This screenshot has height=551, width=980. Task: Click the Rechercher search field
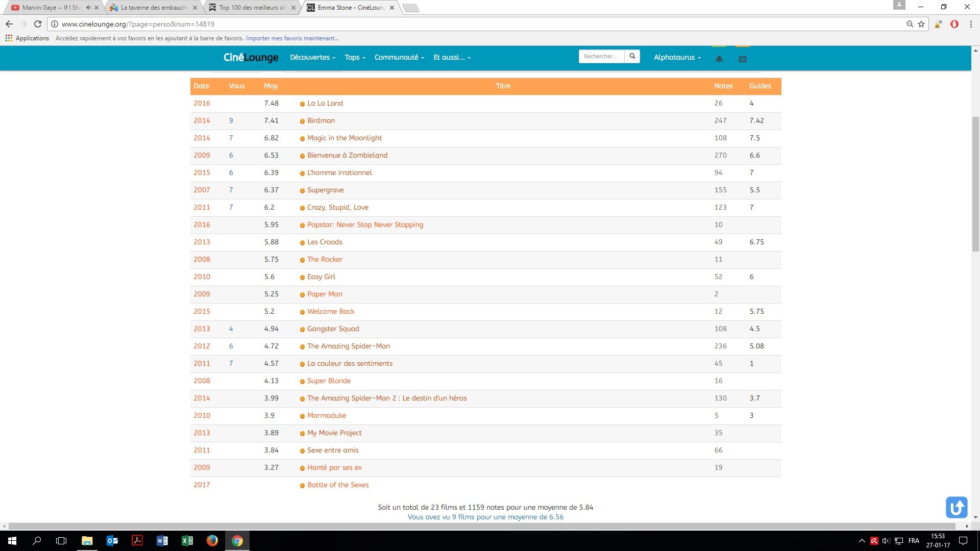click(601, 56)
